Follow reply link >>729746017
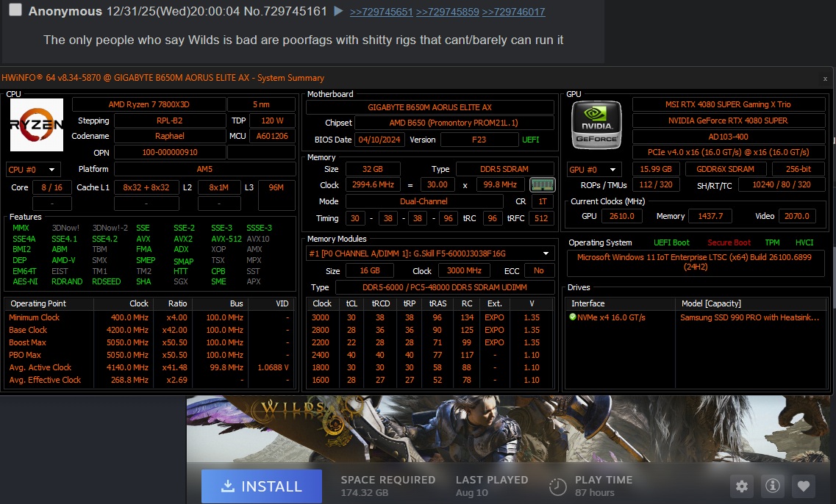Viewport: 836px width, 504px height. pyautogui.click(x=513, y=12)
